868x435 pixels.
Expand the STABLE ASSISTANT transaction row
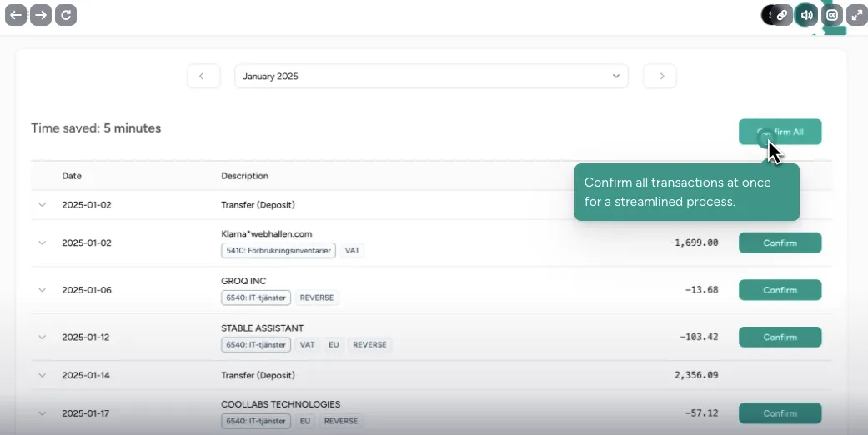tap(43, 337)
